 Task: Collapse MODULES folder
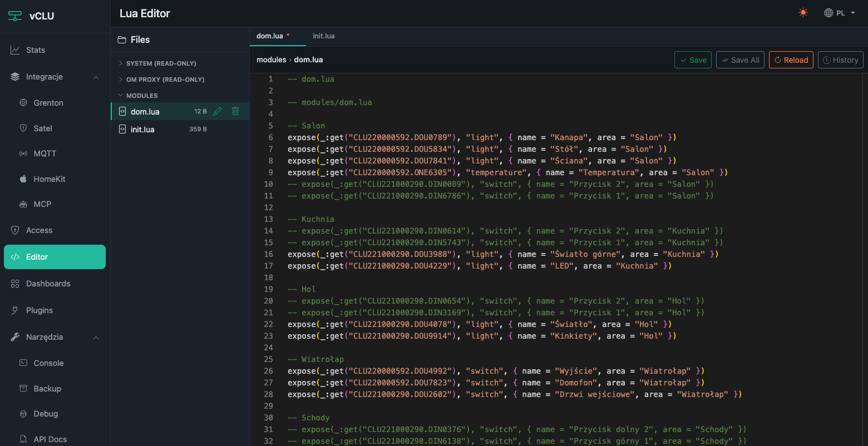139,96
